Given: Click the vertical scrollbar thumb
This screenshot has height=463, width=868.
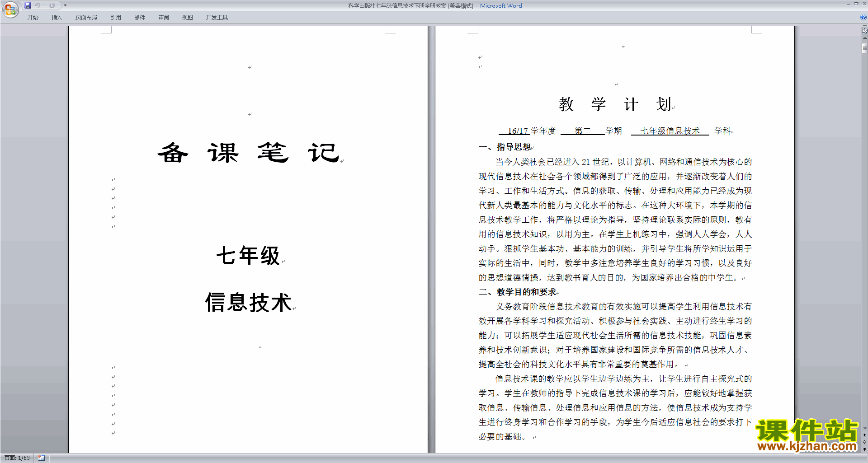Looking at the screenshot, I should [x=864, y=48].
